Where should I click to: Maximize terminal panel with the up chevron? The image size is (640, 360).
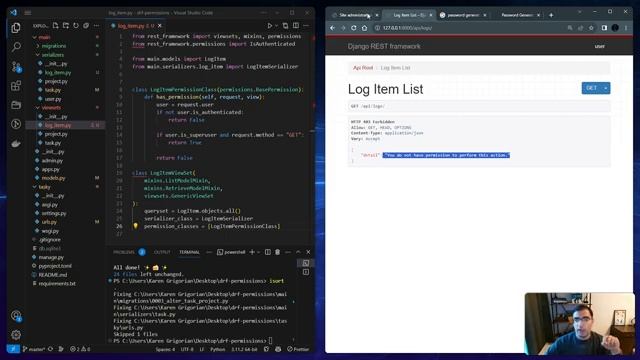(x=298, y=252)
